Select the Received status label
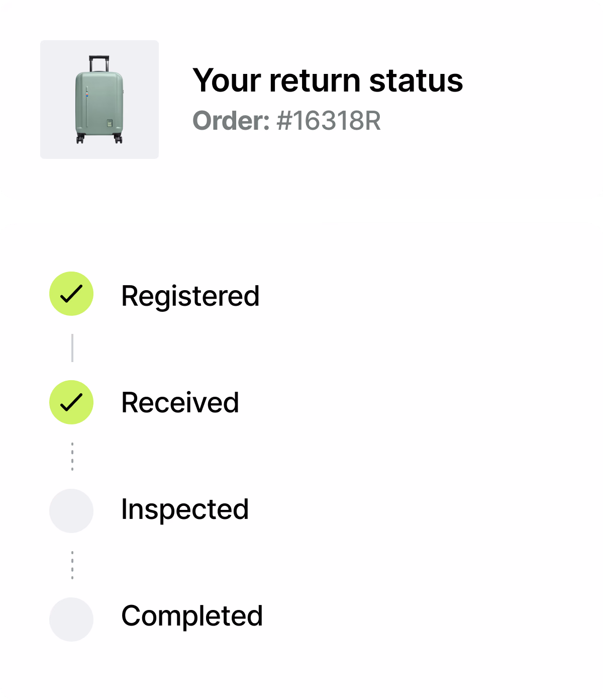 (x=180, y=403)
